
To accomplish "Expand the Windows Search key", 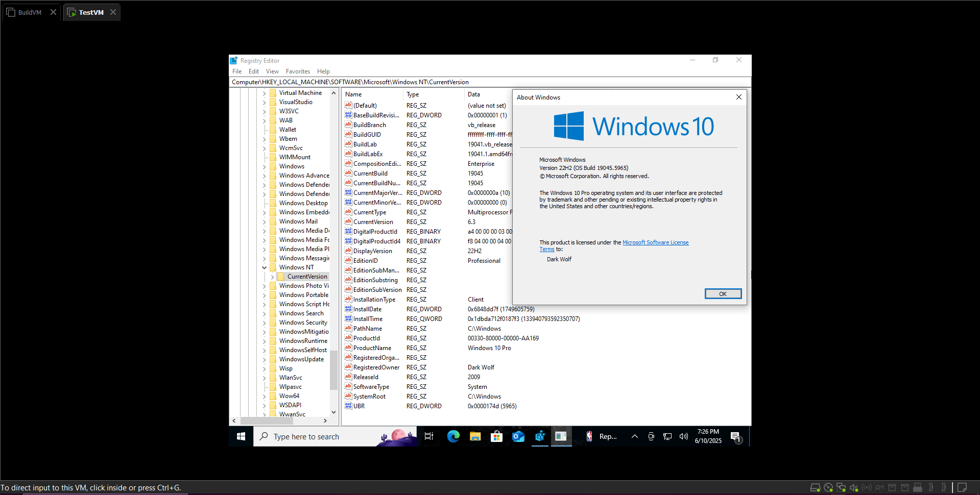I will point(264,313).
